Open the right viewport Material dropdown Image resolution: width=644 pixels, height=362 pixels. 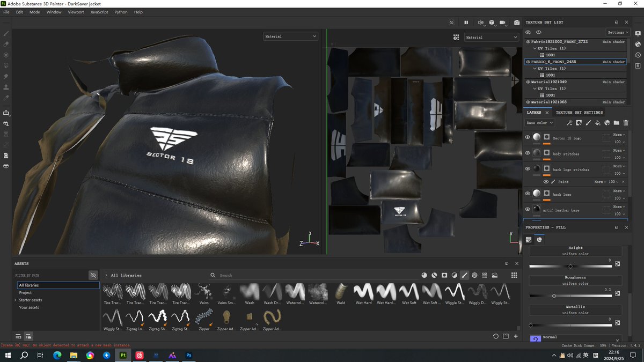click(x=492, y=37)
